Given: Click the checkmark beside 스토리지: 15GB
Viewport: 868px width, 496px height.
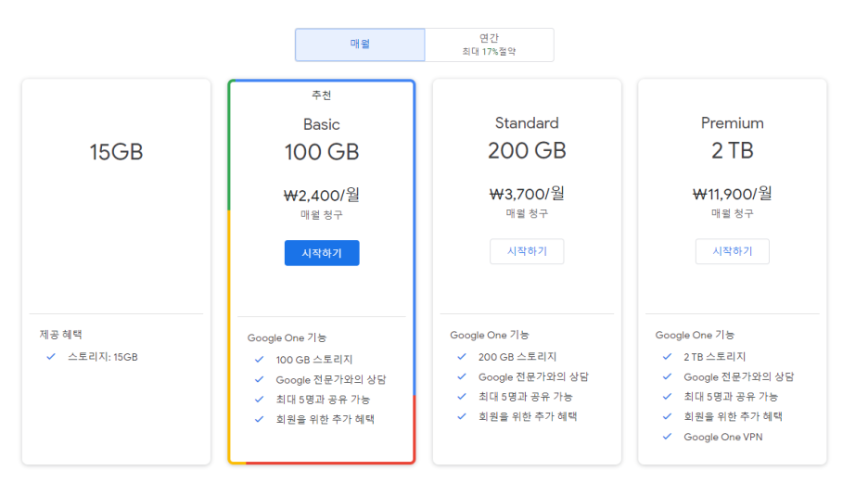Looking at the screenshot, I should pos(51,357).
